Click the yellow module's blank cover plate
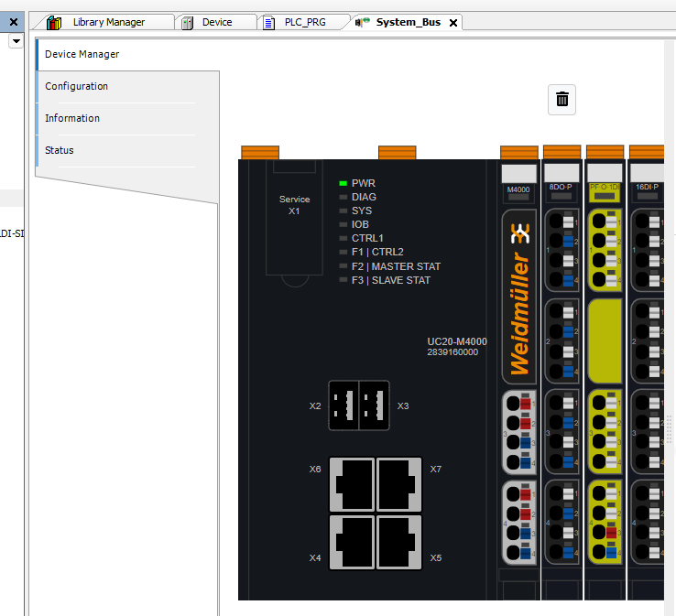The image size is (676, 616). coord(605,341)
